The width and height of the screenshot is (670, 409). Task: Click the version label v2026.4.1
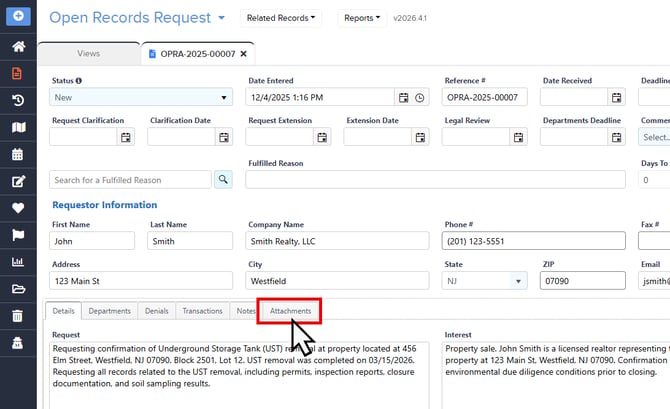click(410, 18)
